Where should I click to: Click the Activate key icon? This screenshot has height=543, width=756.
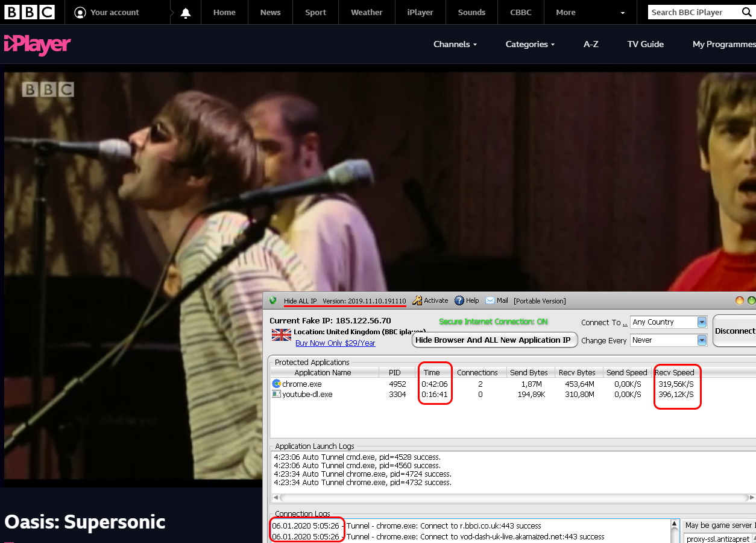[417, 300]
